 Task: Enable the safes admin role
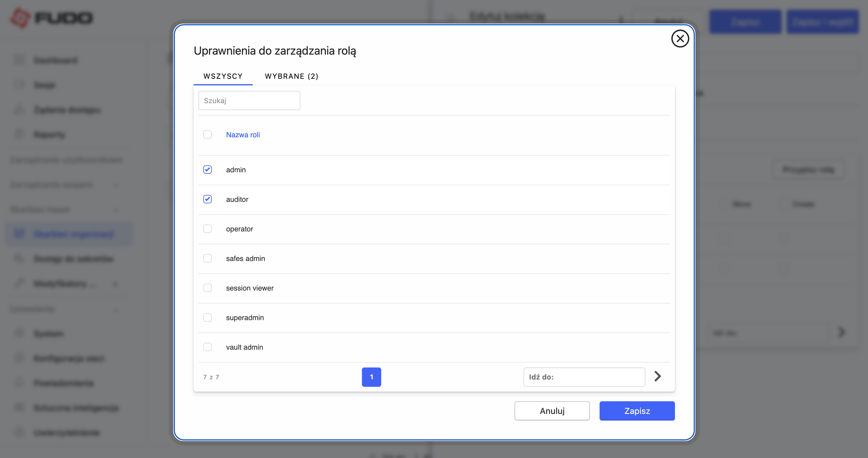[207, 259]
